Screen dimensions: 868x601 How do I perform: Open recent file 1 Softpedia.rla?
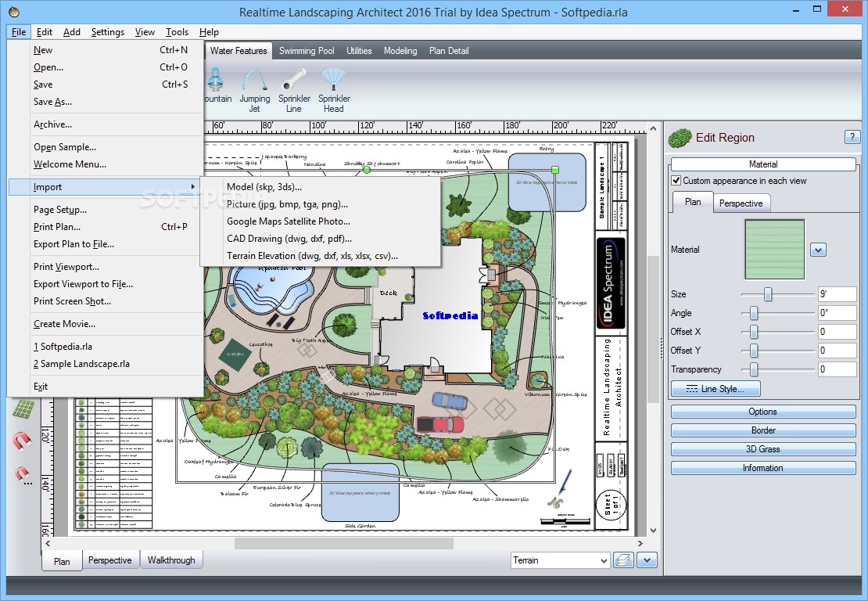[106, 346]
